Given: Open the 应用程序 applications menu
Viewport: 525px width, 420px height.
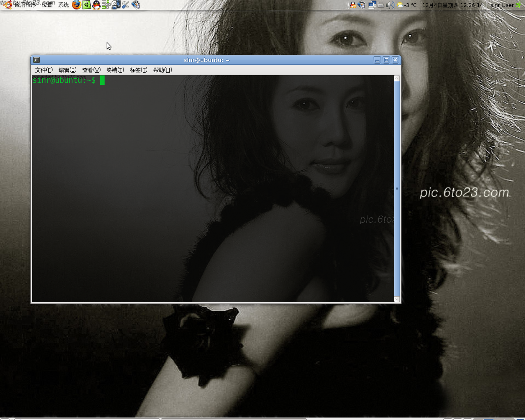Looking at the screenshot, I should pos(25,5).
